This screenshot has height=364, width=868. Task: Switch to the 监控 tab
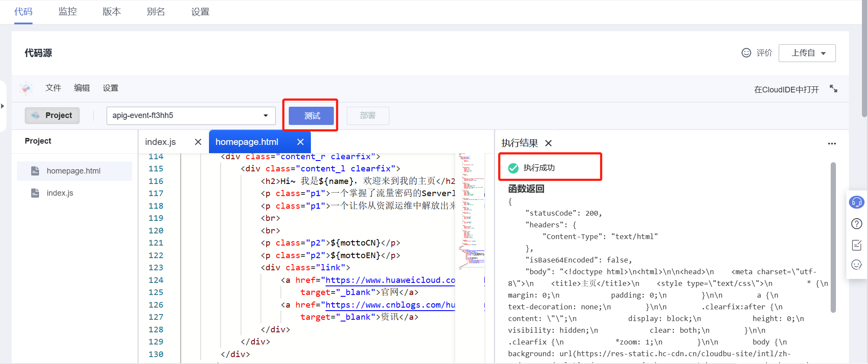pos(68,12)
